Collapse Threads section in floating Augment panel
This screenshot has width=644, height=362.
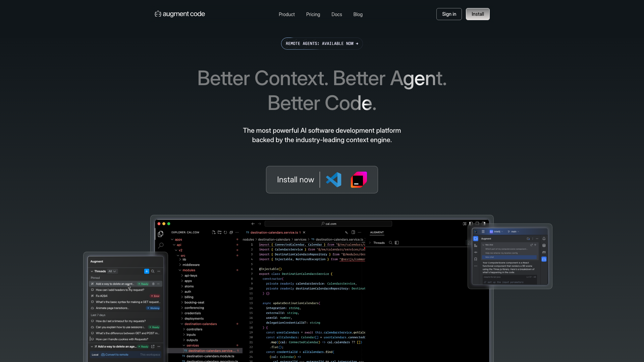click(92, 271)
